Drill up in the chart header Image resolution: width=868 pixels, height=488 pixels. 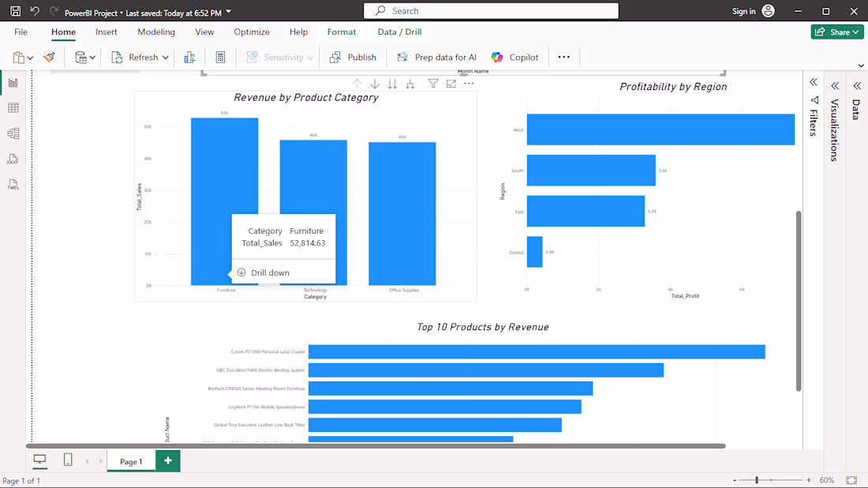click(x=357, y=84)
